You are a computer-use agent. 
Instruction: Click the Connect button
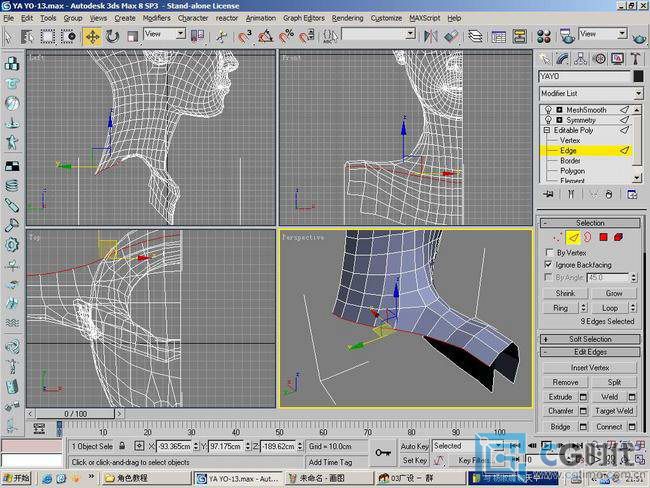coord(609,427)
